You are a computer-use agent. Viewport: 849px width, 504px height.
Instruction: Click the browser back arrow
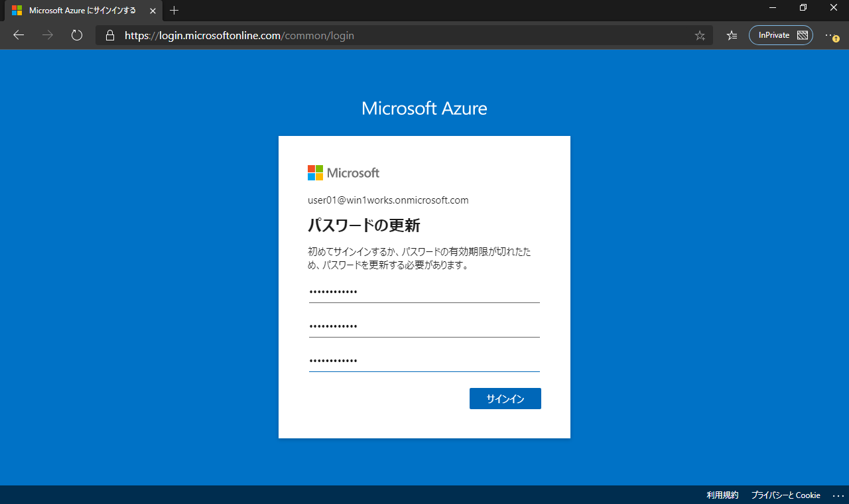[19, 35]
